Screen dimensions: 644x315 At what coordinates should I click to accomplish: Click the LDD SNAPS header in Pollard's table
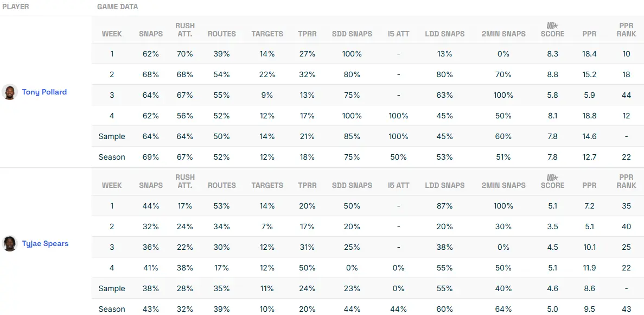[x=445, y=34]
